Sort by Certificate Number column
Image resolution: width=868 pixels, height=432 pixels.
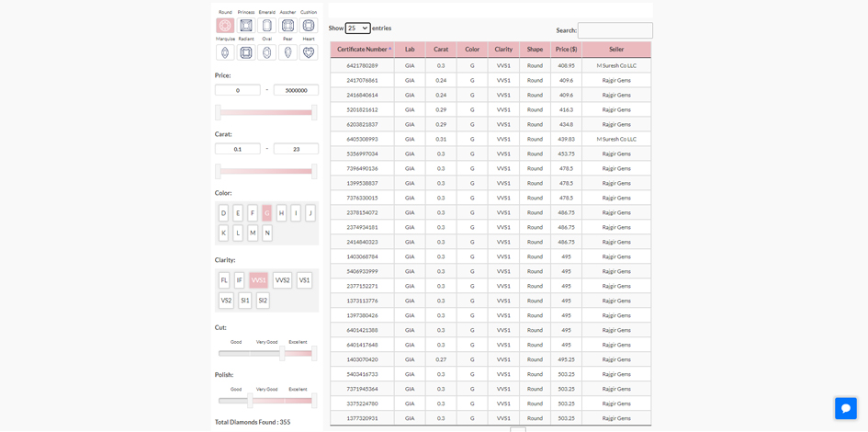tap(363, 50)
